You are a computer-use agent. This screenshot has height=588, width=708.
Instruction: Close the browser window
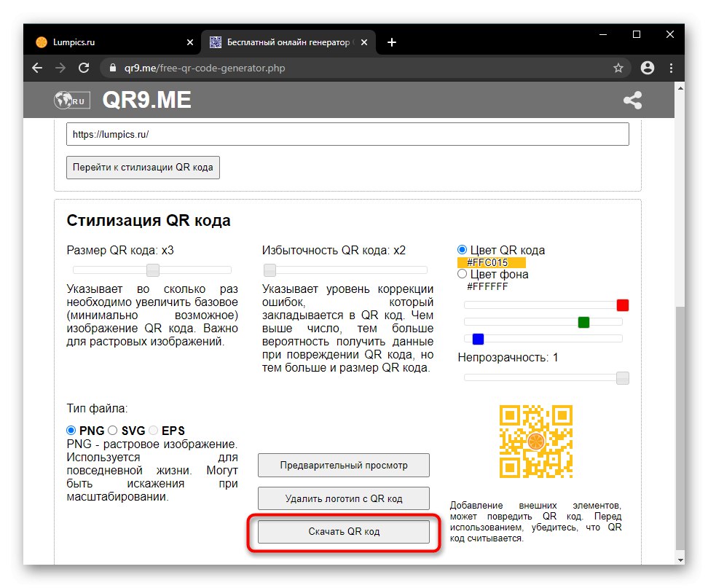pyautogui.click(x=670, y=34)
